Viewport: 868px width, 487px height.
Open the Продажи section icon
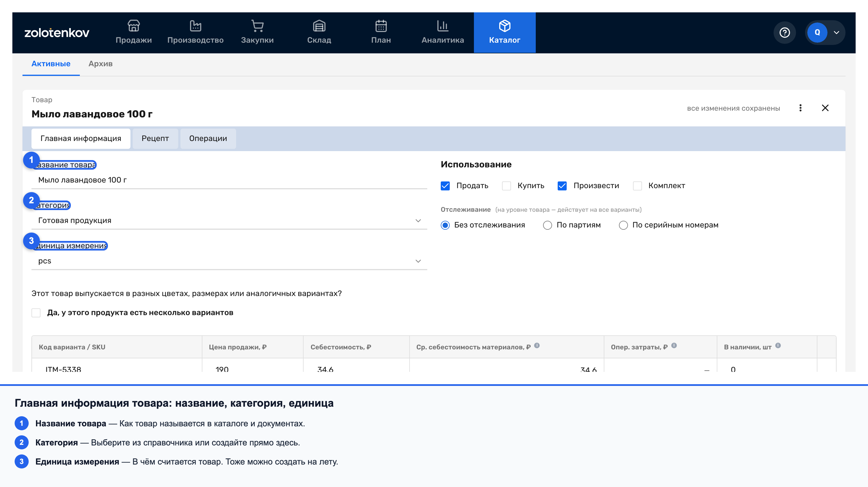pyautogui.click(x=134, y=26)
